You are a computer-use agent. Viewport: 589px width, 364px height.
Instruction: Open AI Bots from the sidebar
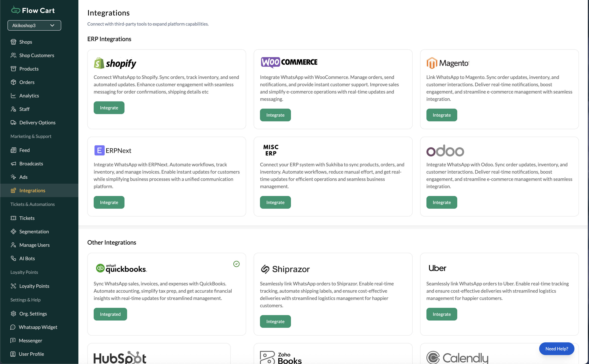[27, 258]
